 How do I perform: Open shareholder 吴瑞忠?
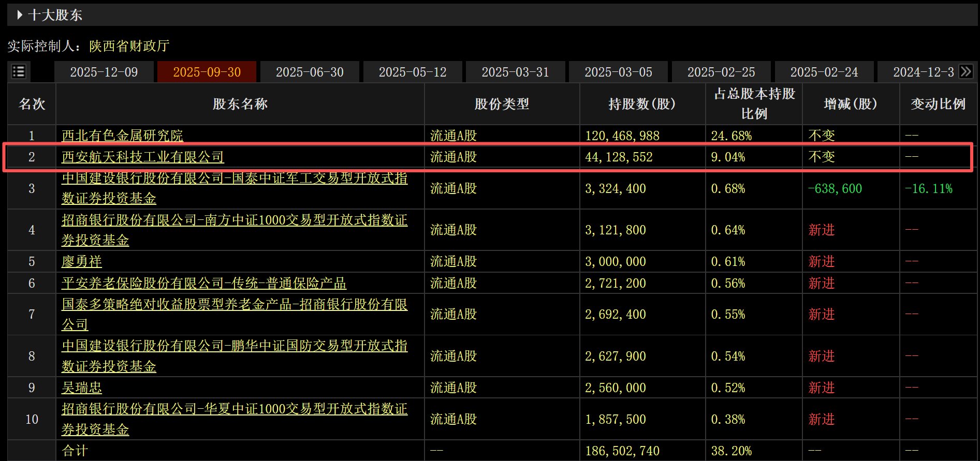(x=82, y=388)
